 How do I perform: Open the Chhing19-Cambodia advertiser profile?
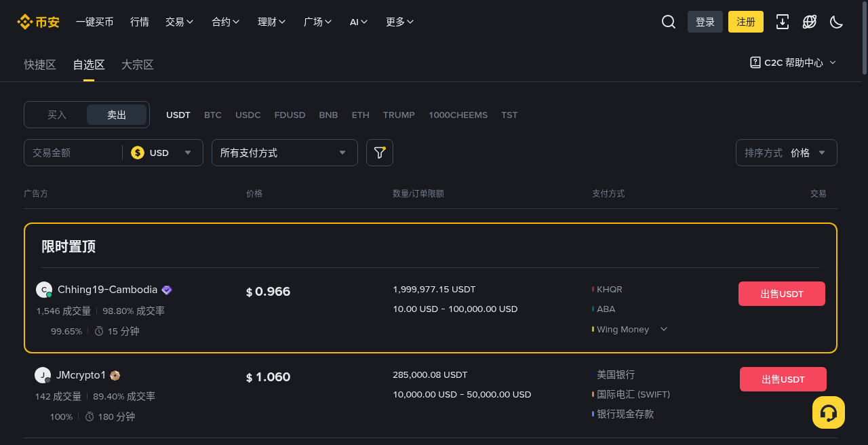click(x=108, y=290)
